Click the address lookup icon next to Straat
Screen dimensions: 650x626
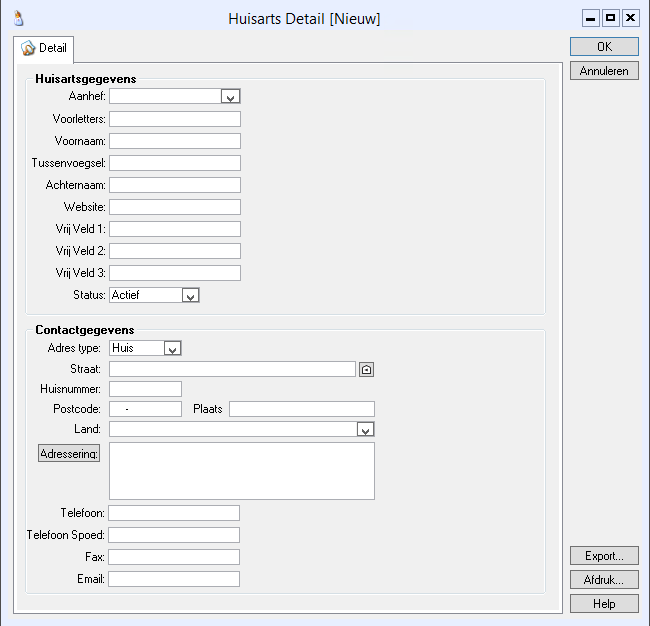coord(366,369)
